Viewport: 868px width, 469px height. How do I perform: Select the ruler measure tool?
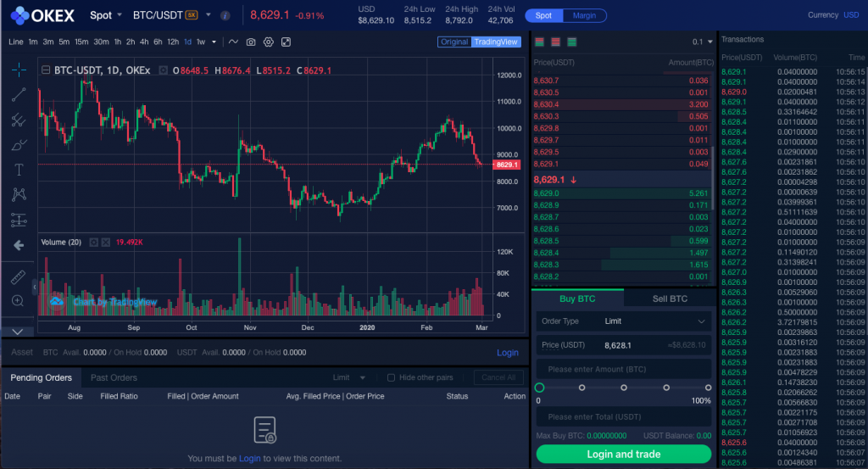point(18,276)
